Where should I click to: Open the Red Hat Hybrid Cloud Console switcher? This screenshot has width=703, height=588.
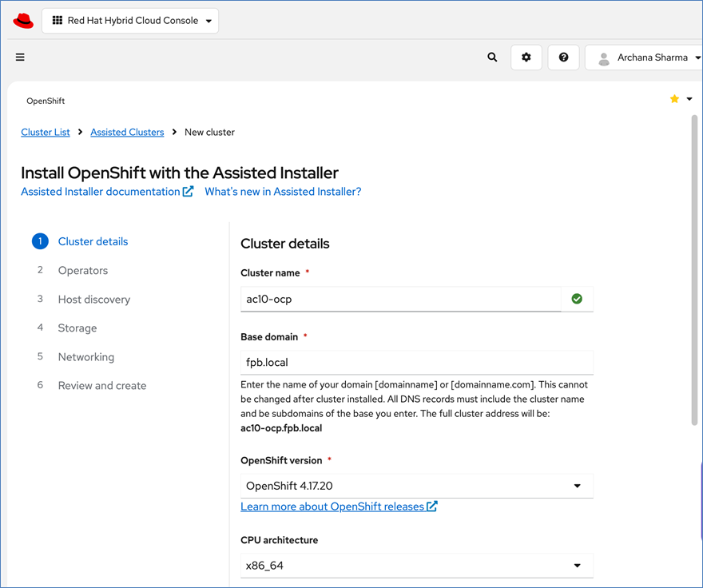pyautogui.click(x=130, y=21)
